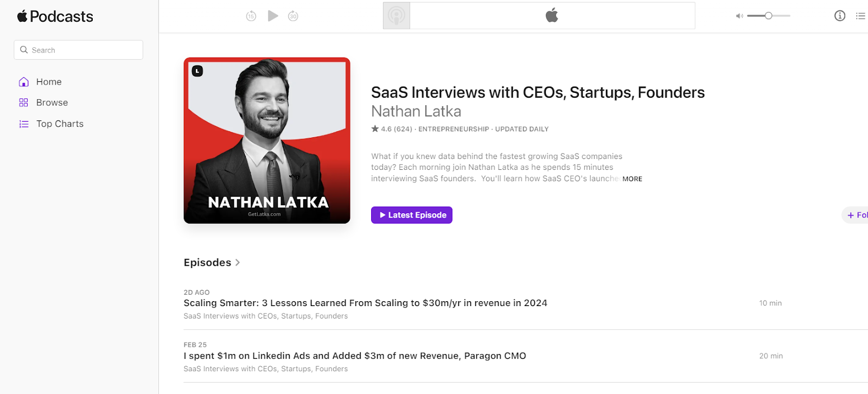
Task: Click the skip back 15 seconds icon
Action: point(251,16)
